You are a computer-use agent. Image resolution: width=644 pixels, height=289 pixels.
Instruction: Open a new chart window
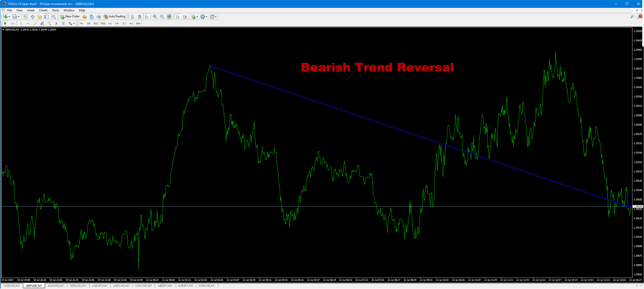click(5, 17)
